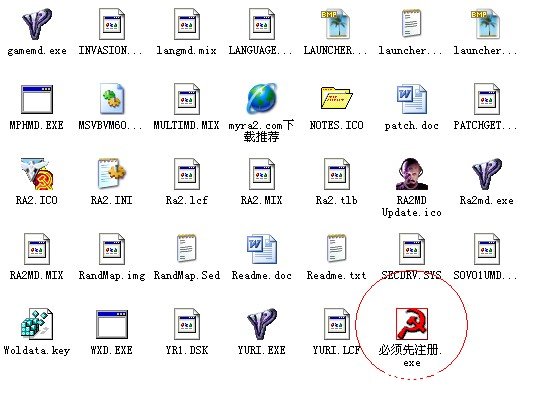Select the myra2.com globe shortcut icon
This screenshot has height=398, width=551.
(262, 99)
